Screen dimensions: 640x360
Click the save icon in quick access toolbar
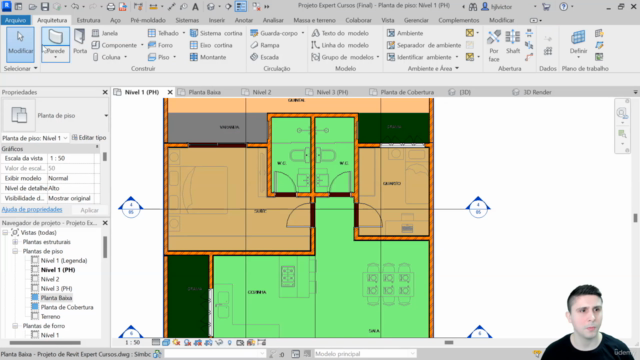click(45, 7)
